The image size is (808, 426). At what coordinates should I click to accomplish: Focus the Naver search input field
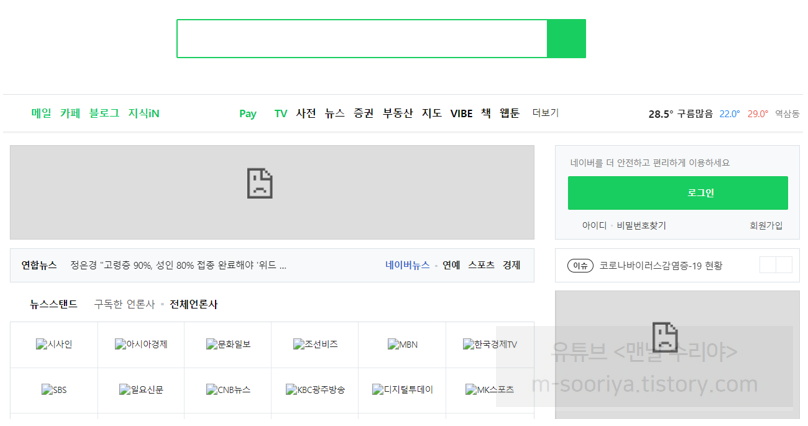pos(362,39)
